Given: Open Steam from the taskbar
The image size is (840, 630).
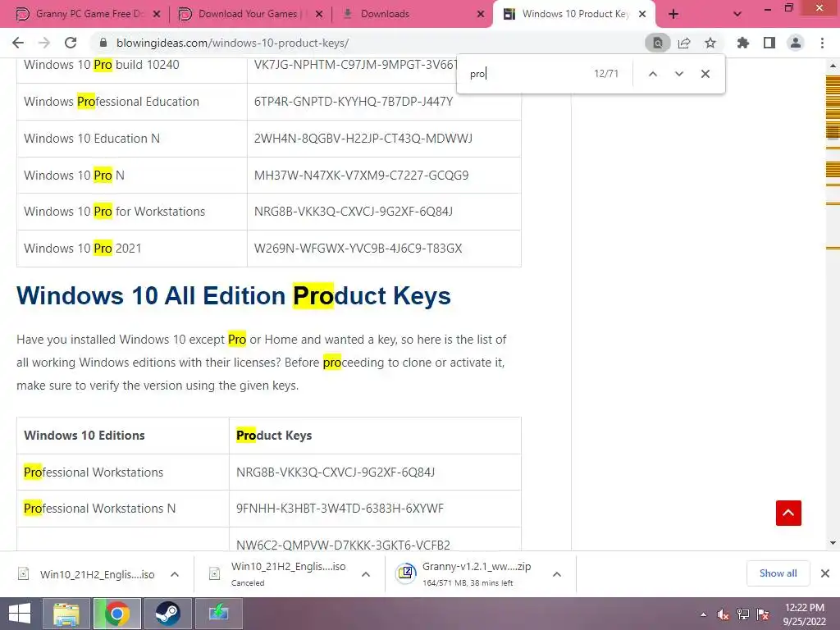Looking at the screenshot, I should click(167, 614).
